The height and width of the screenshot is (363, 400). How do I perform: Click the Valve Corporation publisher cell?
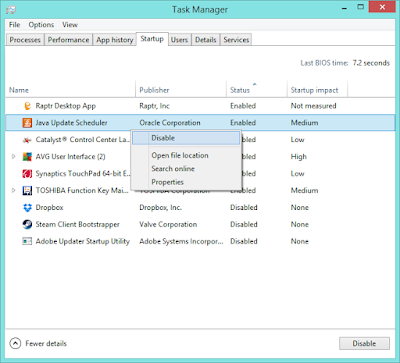168,224
